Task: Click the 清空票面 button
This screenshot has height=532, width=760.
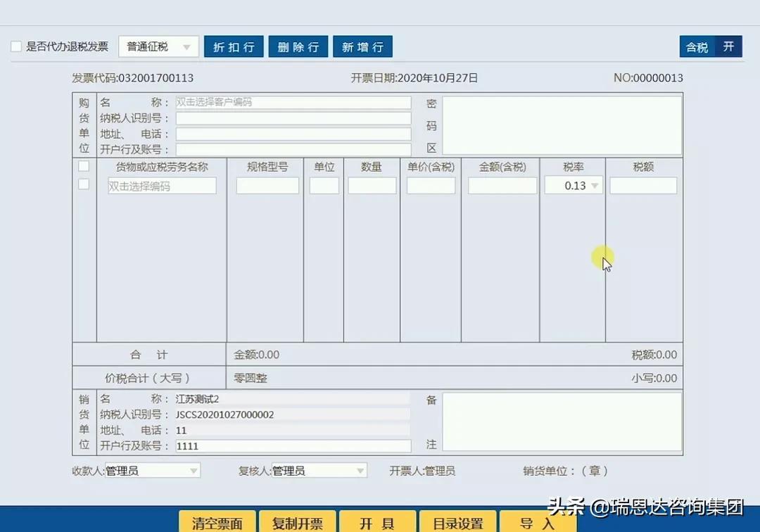Action: click(x=217, y=522)
